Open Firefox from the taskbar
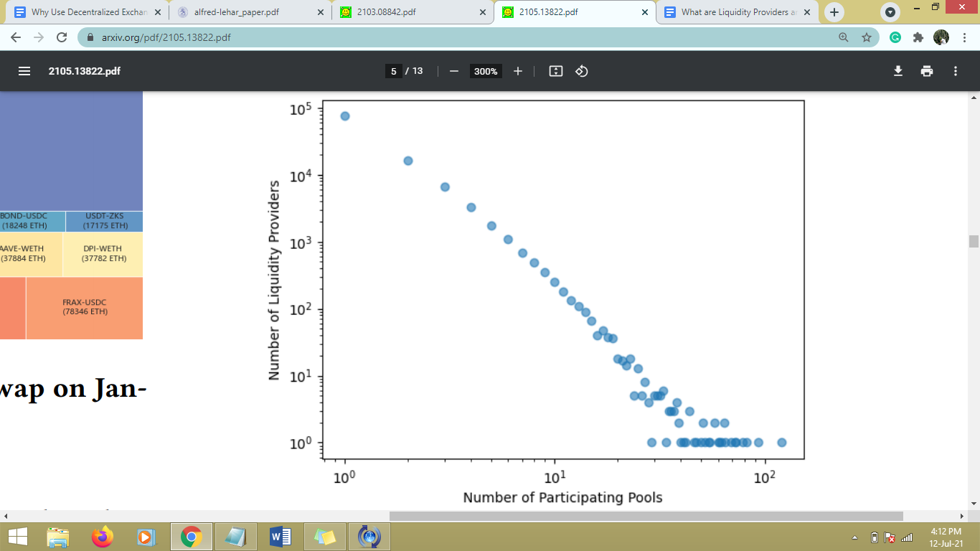980x551 pixels. point(103,537)
